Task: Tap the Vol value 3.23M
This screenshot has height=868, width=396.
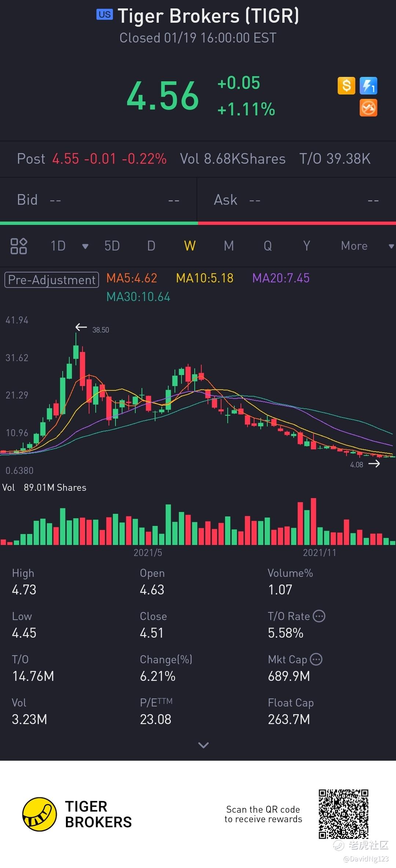Action: (x=29, y=719)
